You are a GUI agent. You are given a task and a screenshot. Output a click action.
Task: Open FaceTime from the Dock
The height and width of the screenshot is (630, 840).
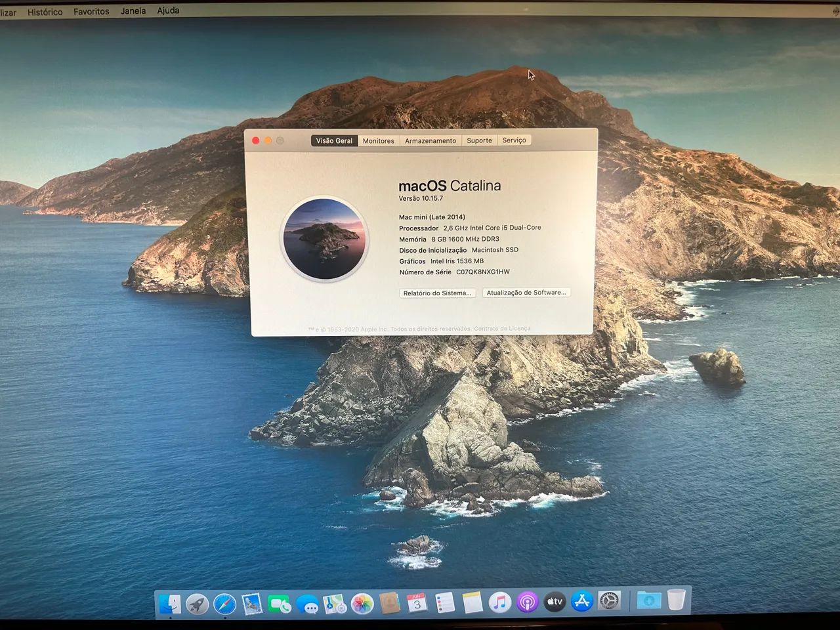[280, 602]
